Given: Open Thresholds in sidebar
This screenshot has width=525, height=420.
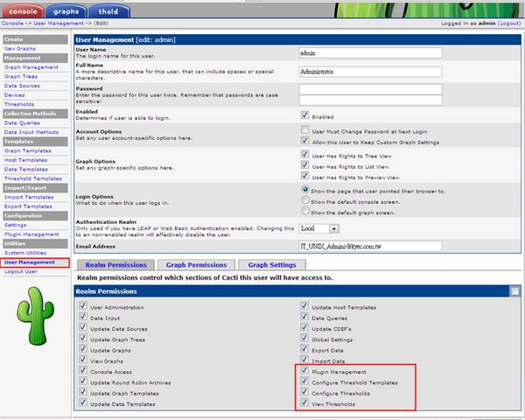Looking at the screenshot, I should (19, 104).
